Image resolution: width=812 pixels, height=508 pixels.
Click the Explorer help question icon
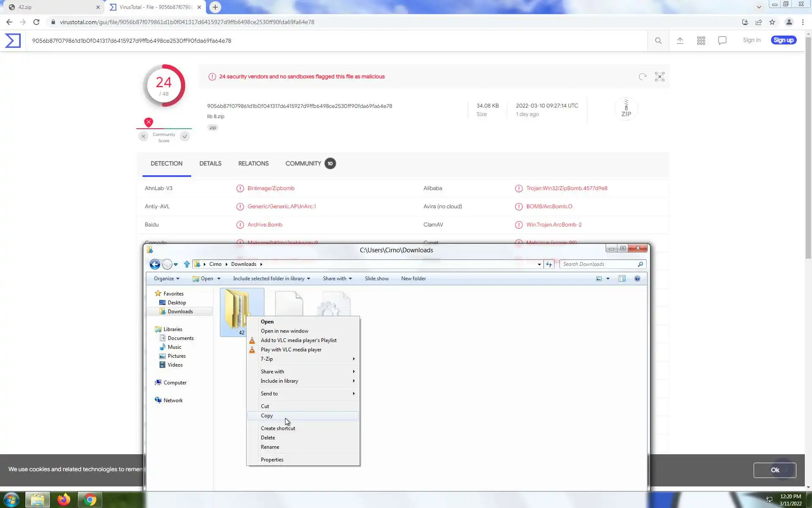tap(637, 279)
